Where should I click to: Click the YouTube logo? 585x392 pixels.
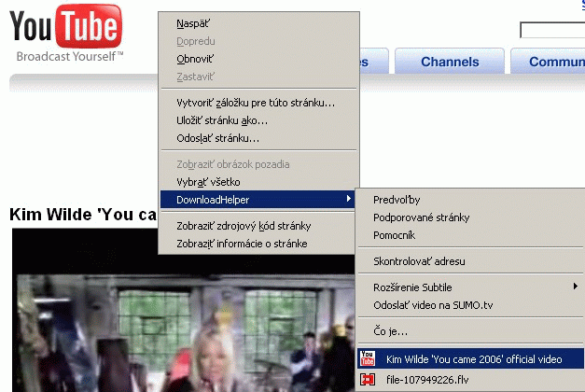(x=66, y=33)
